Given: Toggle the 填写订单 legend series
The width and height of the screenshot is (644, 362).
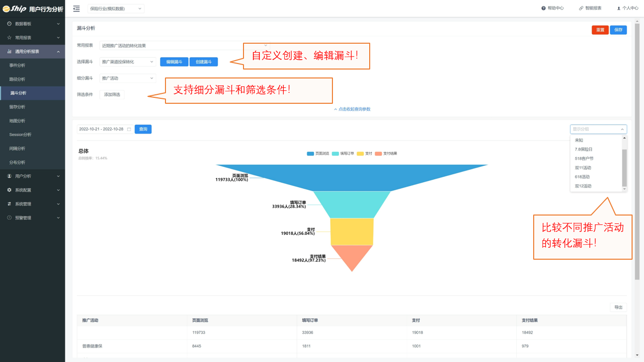Looking at the screenshot, I should click(x=335, y=154).
